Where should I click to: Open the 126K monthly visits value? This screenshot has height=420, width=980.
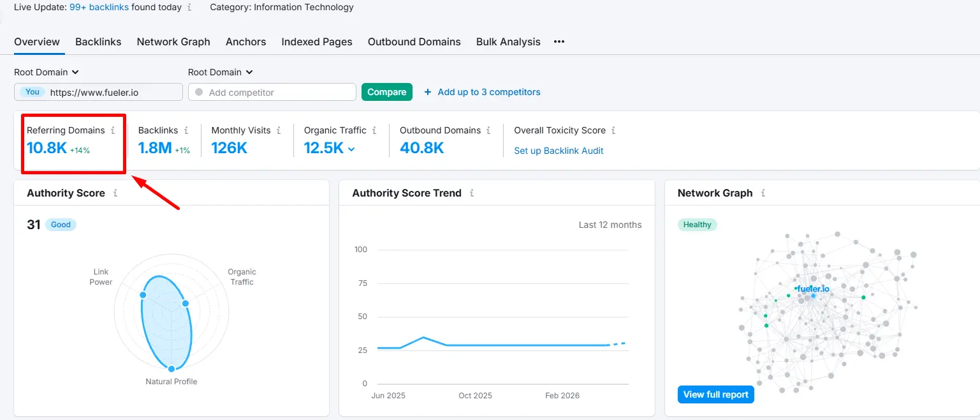point(230,148)
